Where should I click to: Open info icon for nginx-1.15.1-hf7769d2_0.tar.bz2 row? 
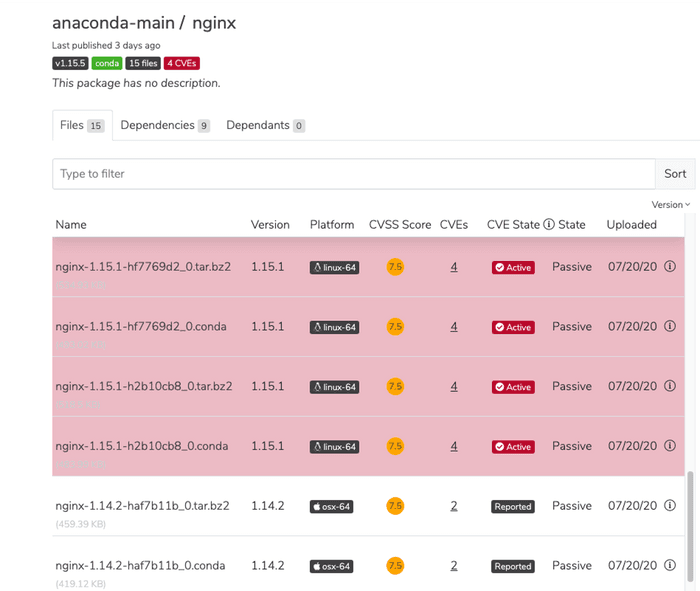[x=670, y=266]
